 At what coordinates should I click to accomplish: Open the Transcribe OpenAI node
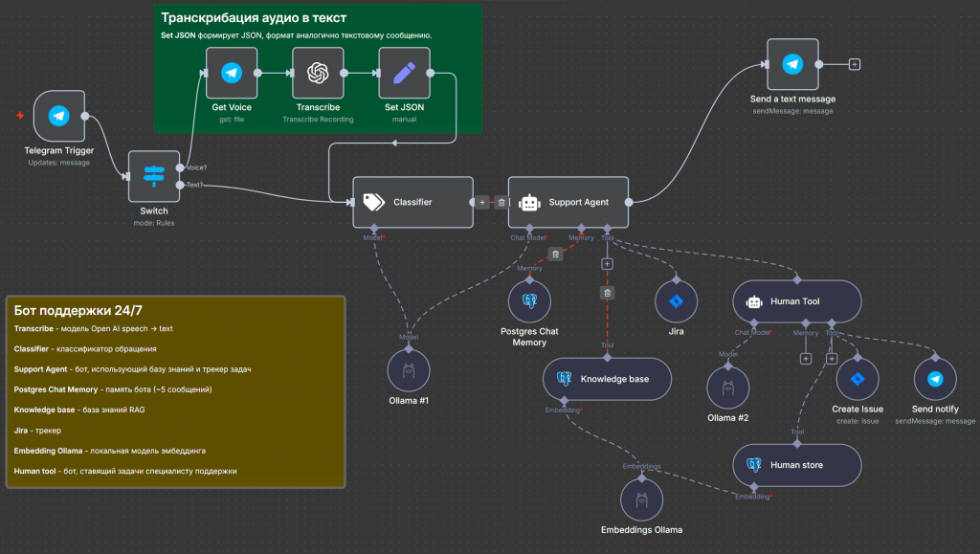(318, 73)
